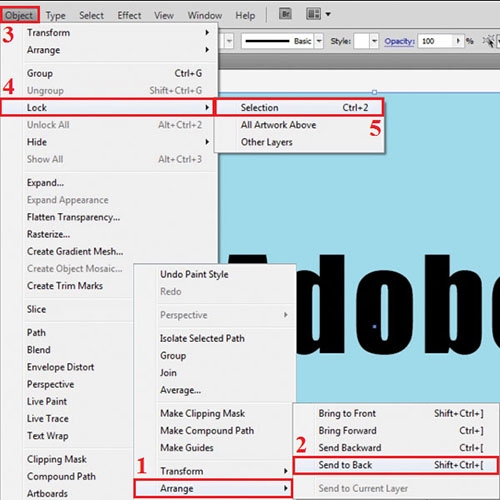The width and height of the screenshot is (500, 500).
Task: Open the Help menu
Action: click(245, 15)
